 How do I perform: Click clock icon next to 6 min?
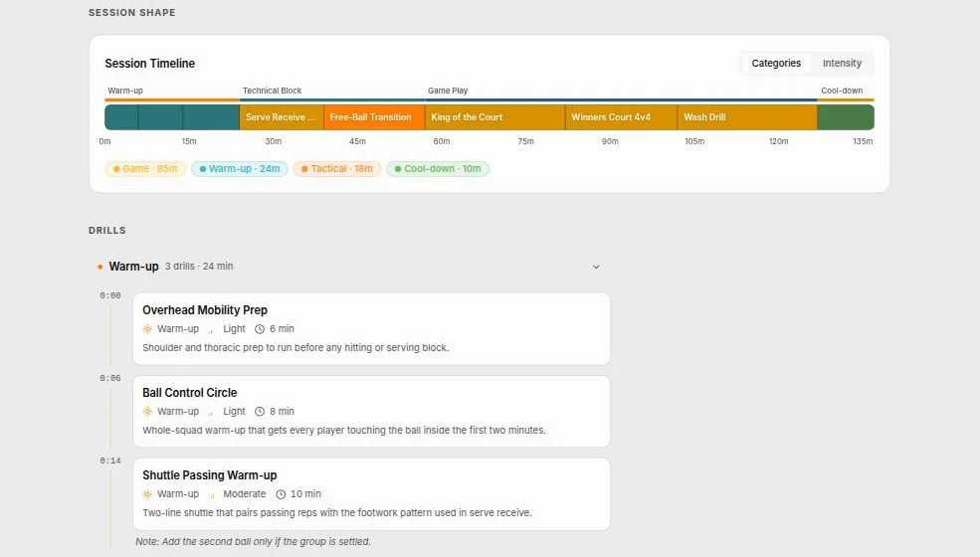click(260, 329)
